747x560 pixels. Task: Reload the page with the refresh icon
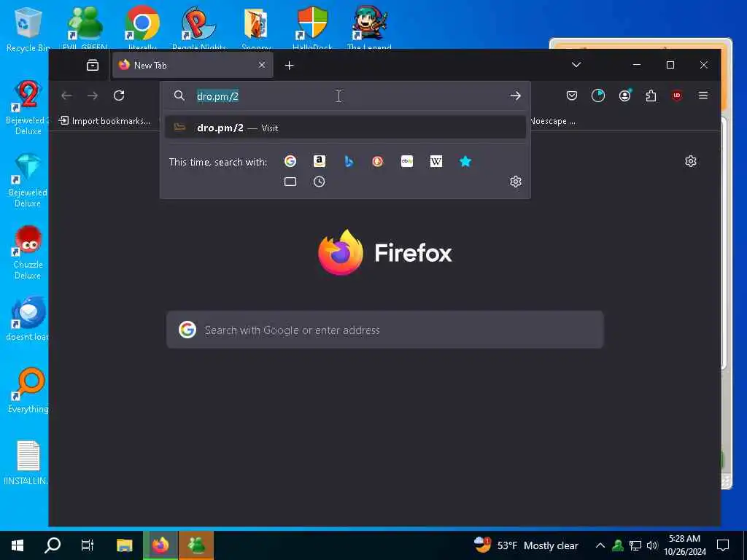119,96
